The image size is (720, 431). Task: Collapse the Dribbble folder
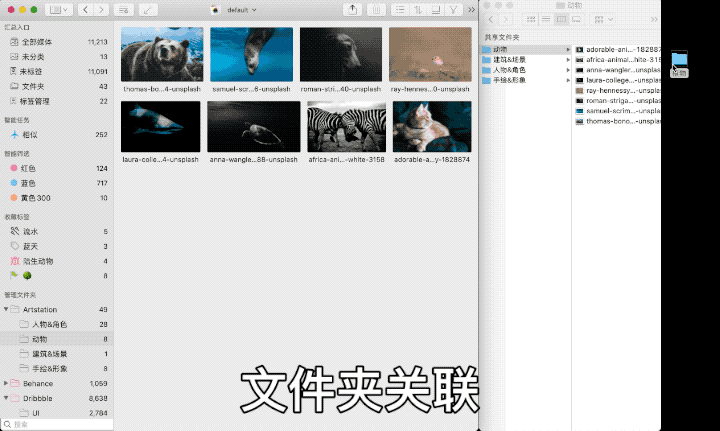click(6, 398)
